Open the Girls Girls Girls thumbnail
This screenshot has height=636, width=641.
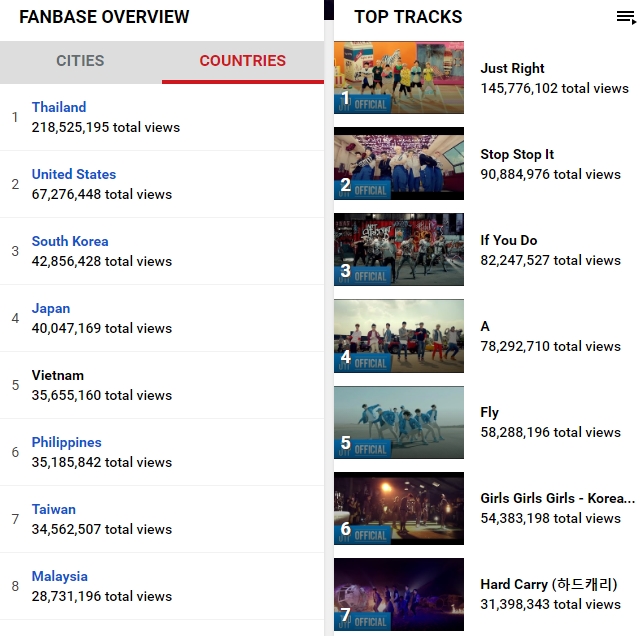399,508
